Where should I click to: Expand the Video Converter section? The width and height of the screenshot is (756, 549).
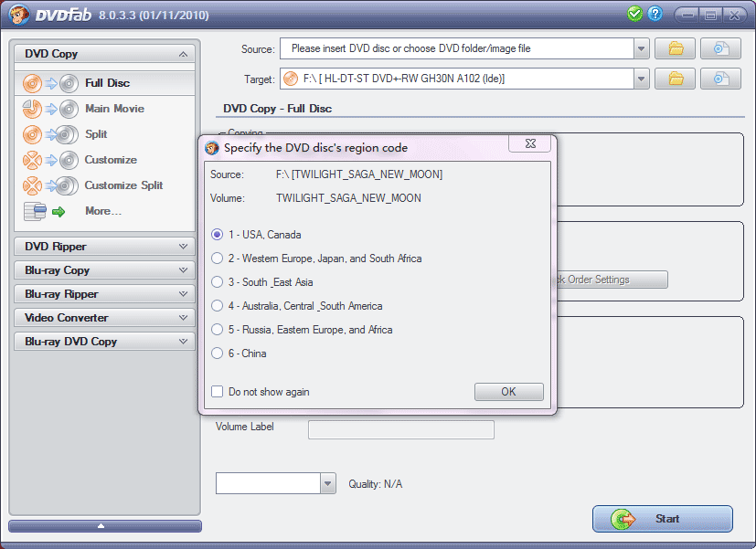(183, 317)
